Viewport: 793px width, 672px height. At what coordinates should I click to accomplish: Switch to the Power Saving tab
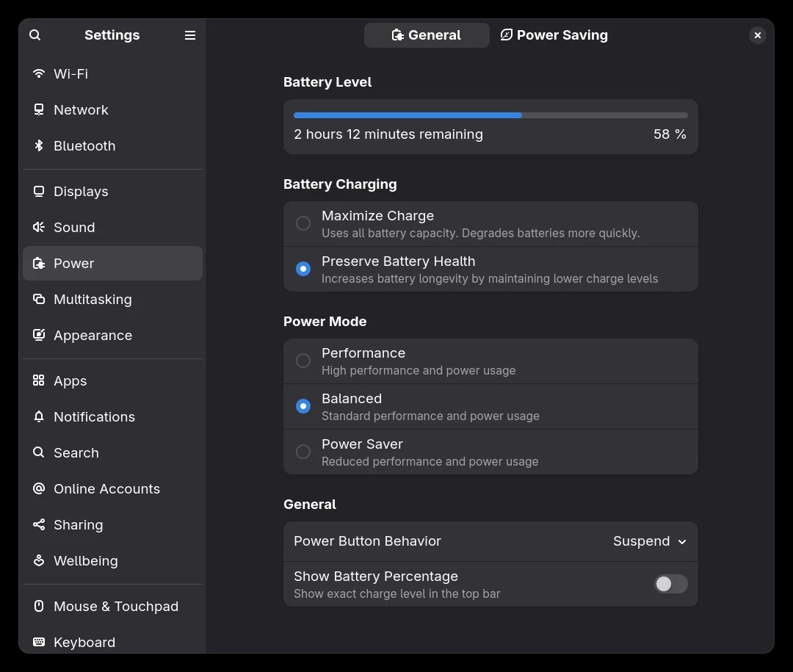coord(554,35)
